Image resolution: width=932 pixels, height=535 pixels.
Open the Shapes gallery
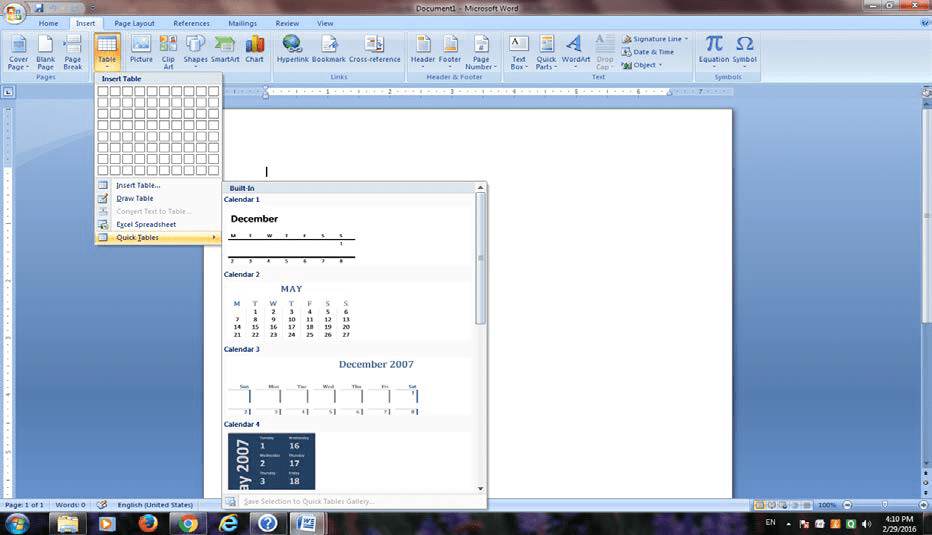pos(195,51)
